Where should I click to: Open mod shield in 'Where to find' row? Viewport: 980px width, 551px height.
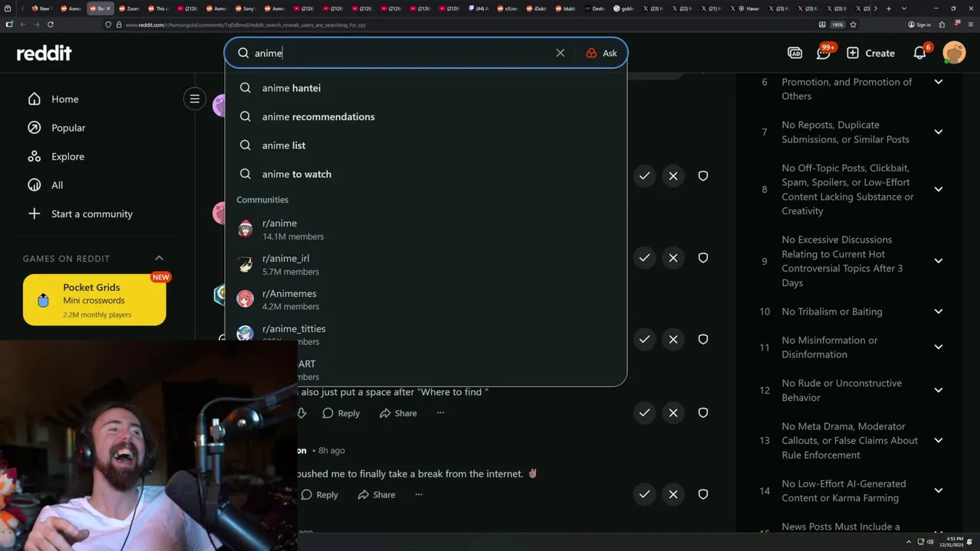(703, 412)
